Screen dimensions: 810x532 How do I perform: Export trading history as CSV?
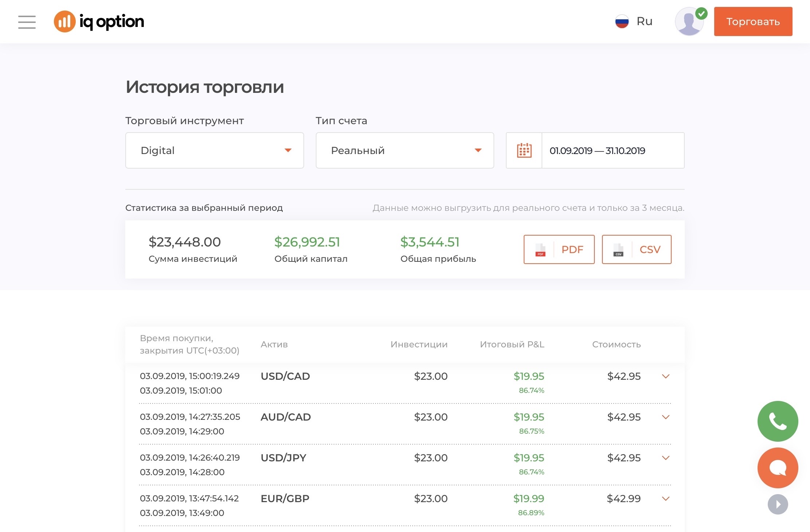click(636, 249)
